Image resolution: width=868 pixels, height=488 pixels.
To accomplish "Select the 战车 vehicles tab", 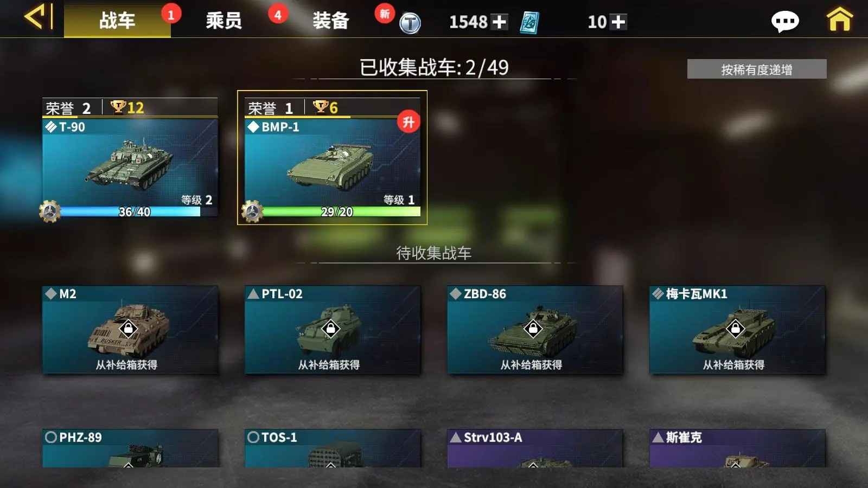I will coord(117,21).
